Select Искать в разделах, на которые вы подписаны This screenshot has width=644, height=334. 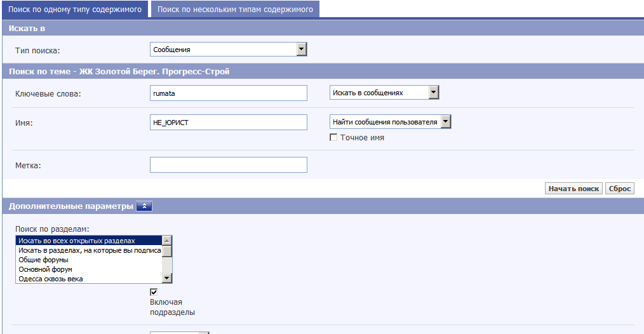pos(89,250)
